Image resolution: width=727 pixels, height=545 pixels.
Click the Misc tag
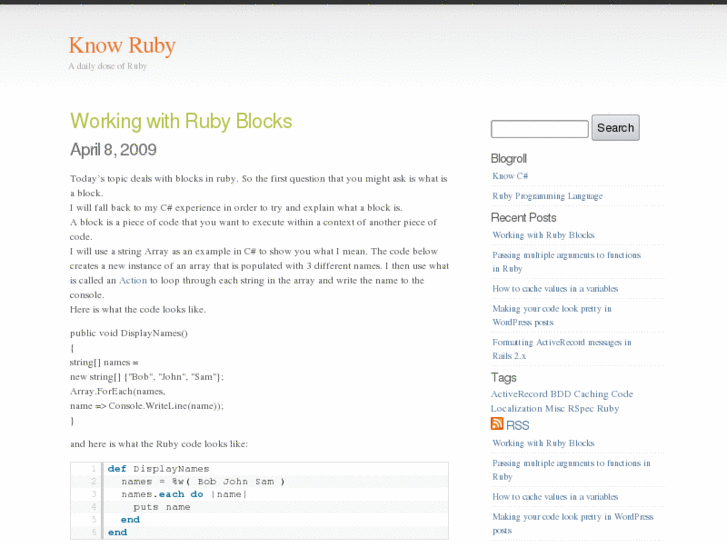coord(556,408)
